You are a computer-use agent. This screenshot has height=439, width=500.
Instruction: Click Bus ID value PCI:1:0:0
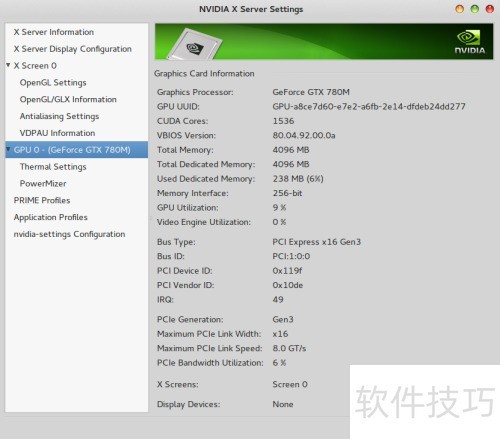(x=291, y=256)
